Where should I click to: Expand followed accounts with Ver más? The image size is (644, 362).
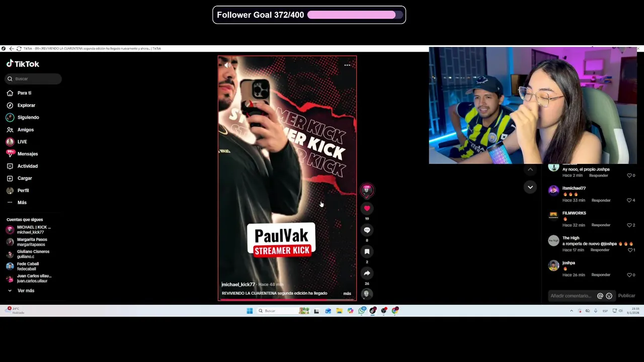tap(21, 291)
